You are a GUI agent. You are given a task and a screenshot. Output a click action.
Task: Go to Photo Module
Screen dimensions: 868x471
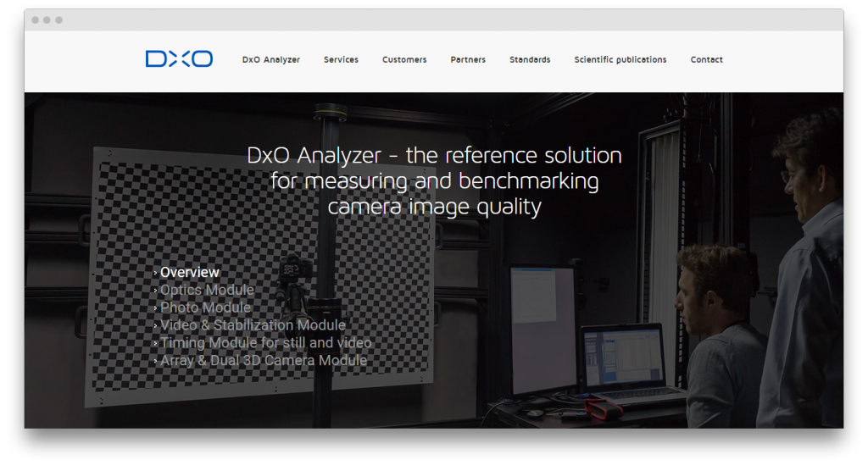click(205, 308)
